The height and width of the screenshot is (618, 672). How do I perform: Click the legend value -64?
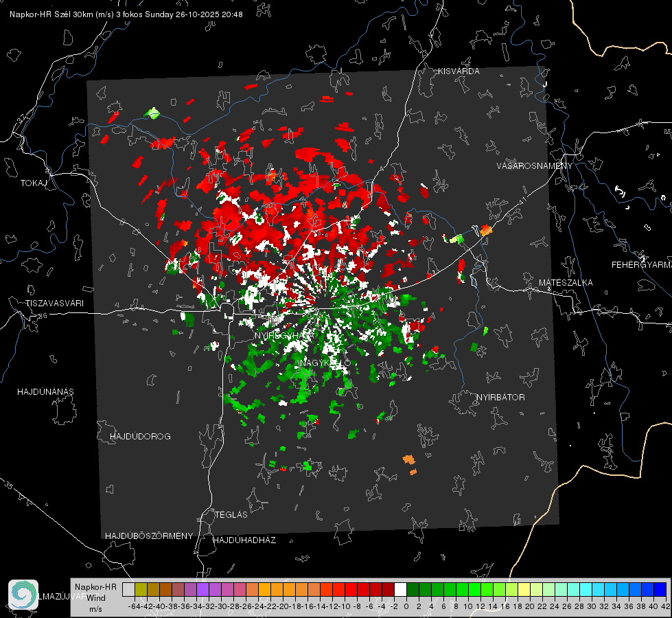click(x=134, y=606)
